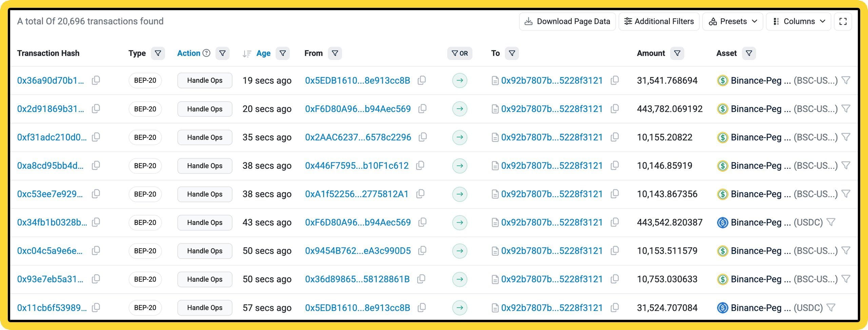Toggle the OR filter between From and To
The height and width of the screenshot is (330, 868).
tap(460, 53)
